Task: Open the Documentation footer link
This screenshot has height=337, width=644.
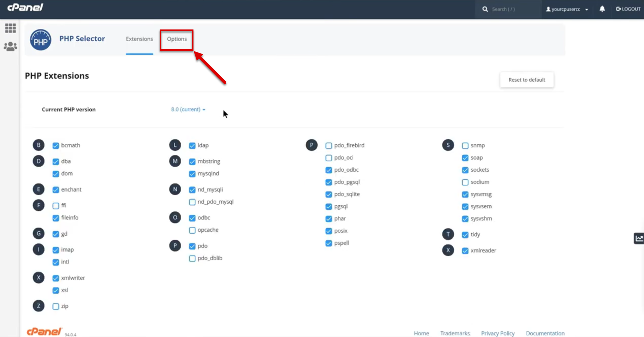Action: pyautogui.click(x=545, y=333)
